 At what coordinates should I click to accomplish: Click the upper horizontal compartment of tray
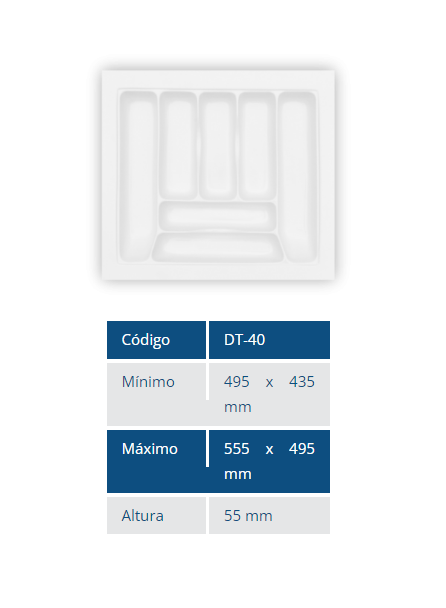[217, 216]
